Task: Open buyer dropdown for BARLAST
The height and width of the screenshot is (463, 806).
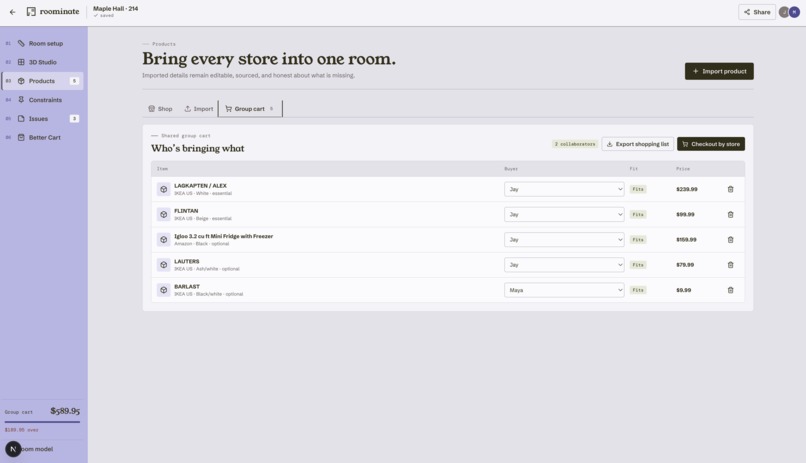Action: 564,290
